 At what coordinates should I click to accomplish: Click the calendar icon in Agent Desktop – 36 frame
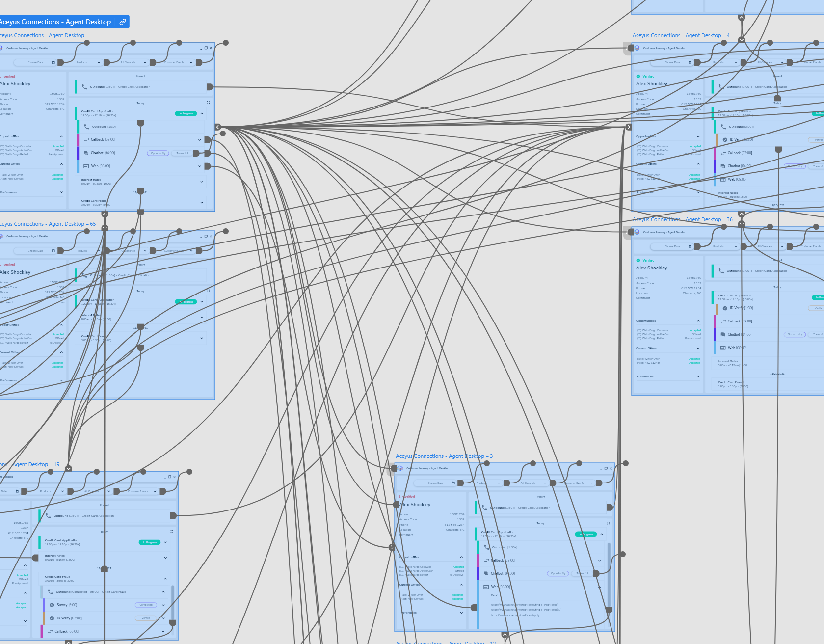click(690, 246)
